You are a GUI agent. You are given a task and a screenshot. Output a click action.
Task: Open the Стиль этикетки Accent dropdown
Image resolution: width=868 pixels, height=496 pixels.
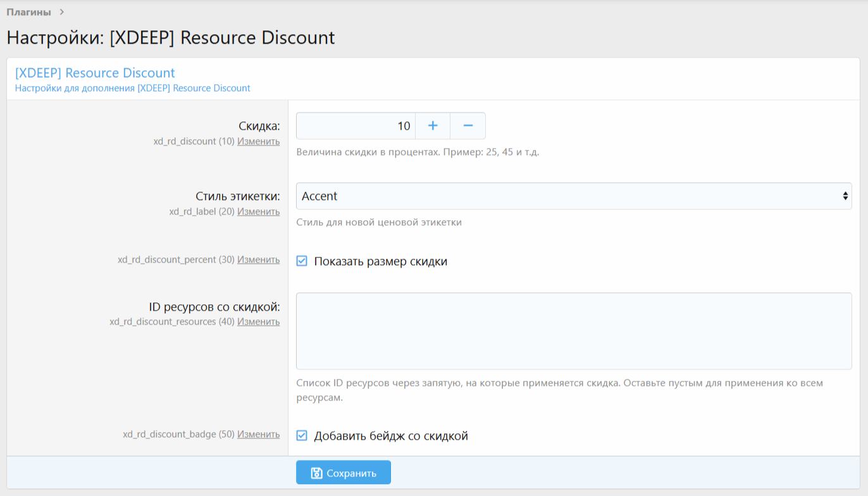click(574, 196)
